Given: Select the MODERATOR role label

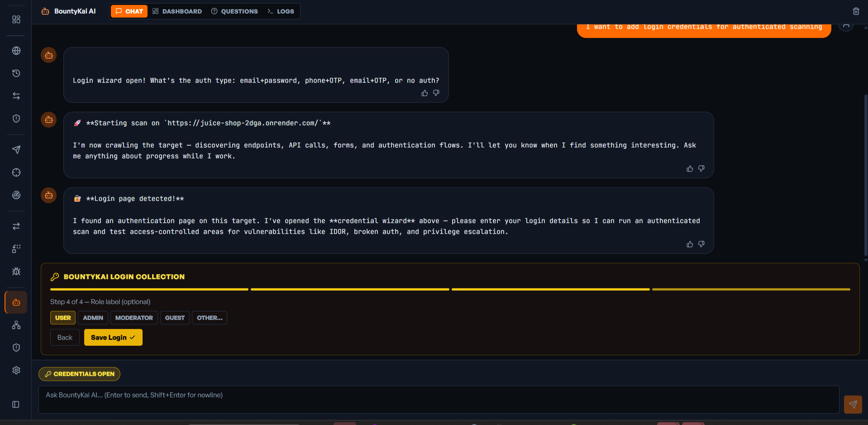Looking at the screenshot, I should point(134,318).
